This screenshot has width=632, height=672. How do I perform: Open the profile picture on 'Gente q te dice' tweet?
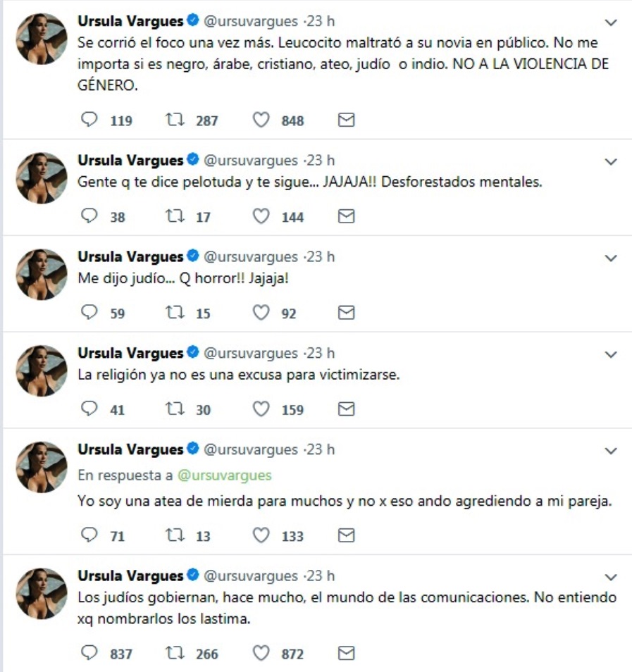click(x=41, y=178)
